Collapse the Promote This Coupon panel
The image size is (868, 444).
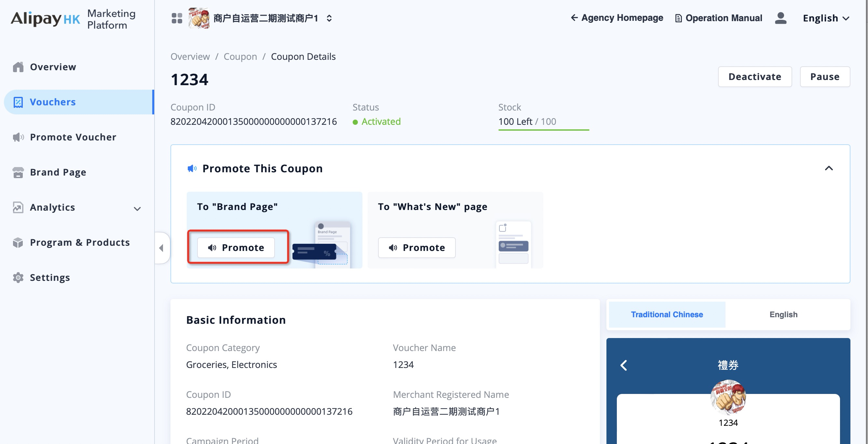[829, 168]
